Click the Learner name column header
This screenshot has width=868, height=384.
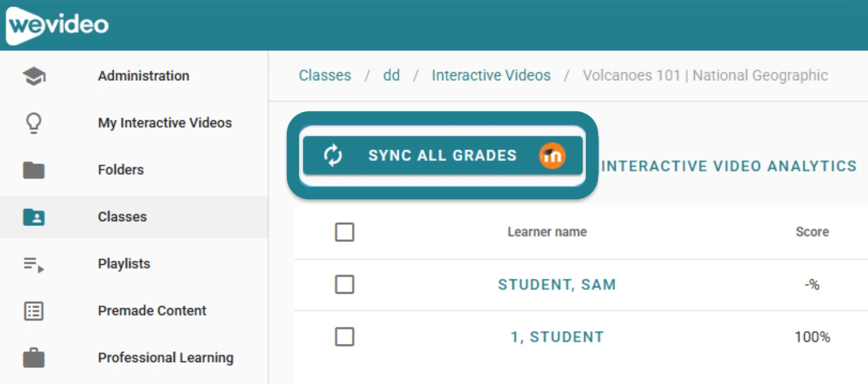(x=547, y=232)
